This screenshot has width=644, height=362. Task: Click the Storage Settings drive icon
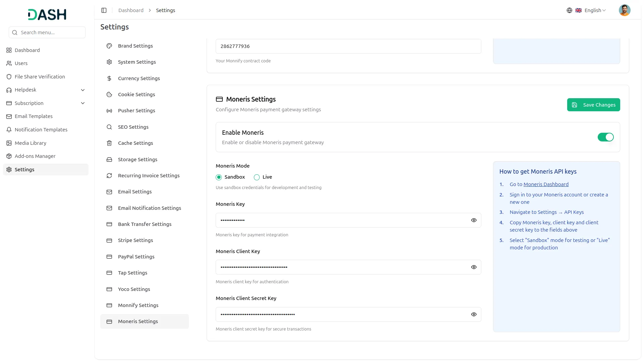point(109,160)
